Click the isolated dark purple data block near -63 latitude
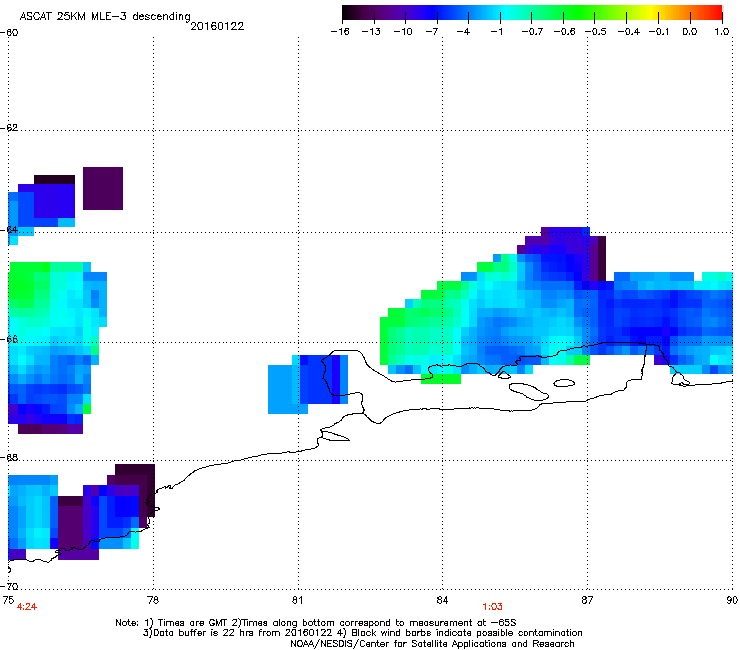 [x=103, y=188]
